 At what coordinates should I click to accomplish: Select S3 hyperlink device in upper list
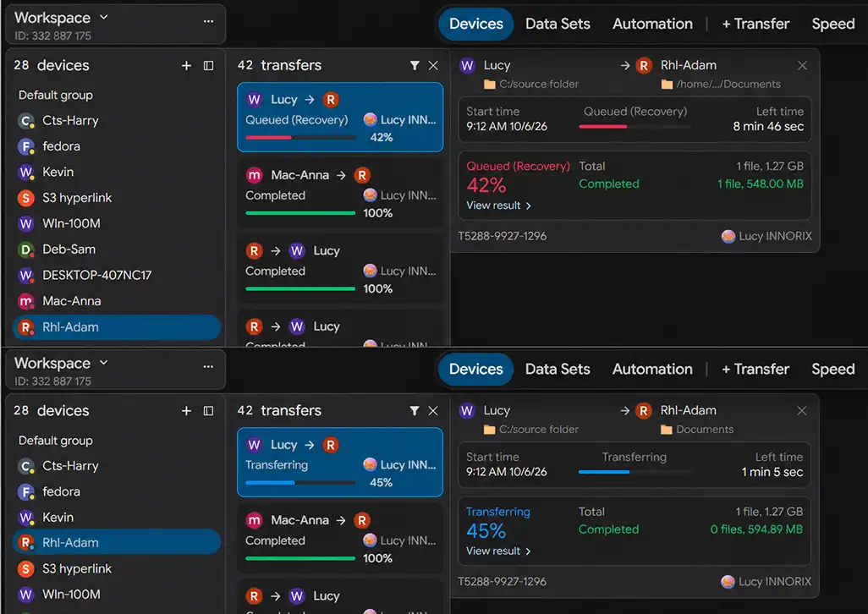(117, 198)
